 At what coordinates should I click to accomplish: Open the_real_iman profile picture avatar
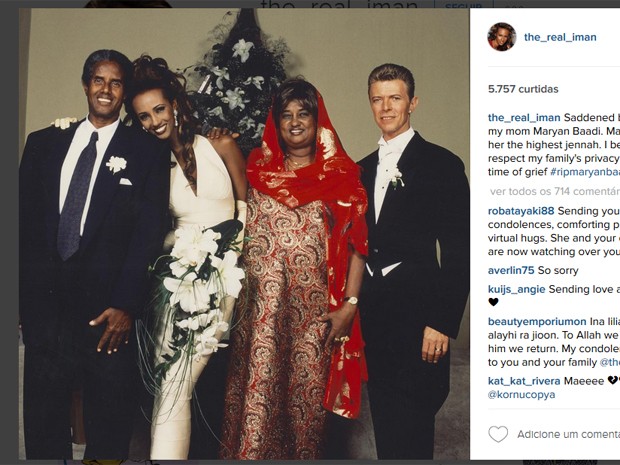(x=501, y=37)
